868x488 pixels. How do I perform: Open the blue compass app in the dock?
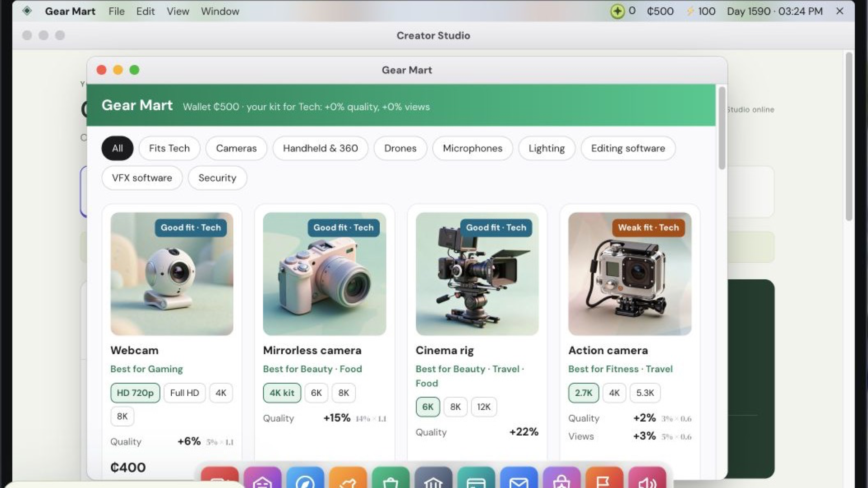305,478
